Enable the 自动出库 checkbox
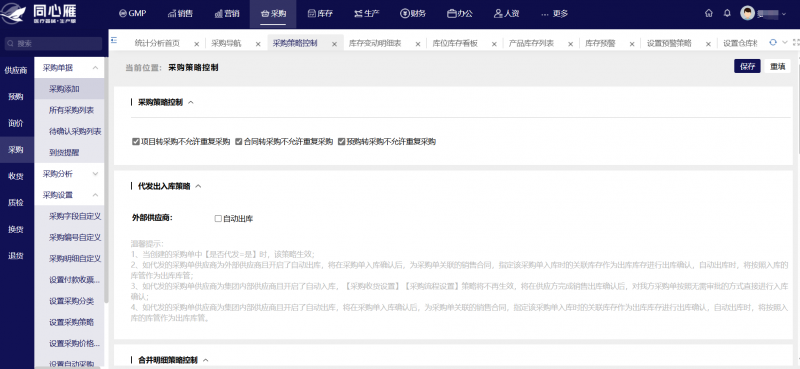Viewport: 800px width, 369px height. point(218,219)
